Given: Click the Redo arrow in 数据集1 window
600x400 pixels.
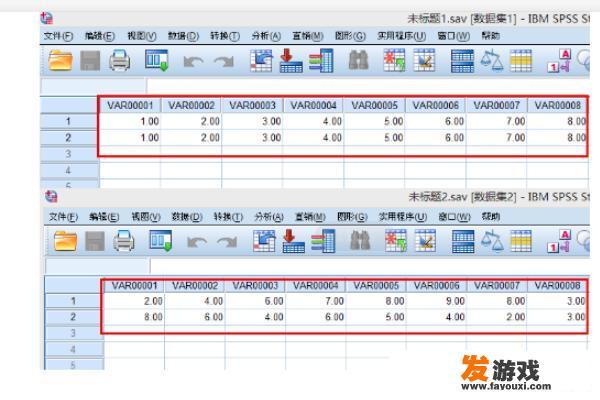Looking at the screenshot, I should point(223,62).
